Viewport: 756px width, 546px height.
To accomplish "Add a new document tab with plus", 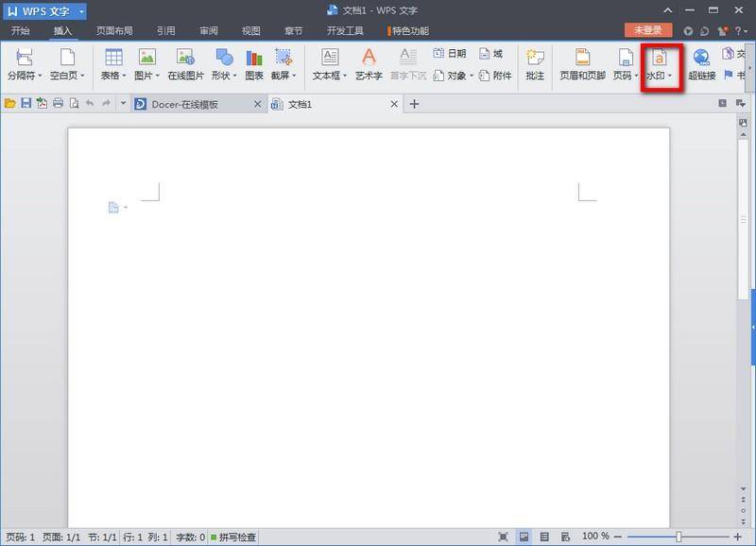I will (414, 104).
